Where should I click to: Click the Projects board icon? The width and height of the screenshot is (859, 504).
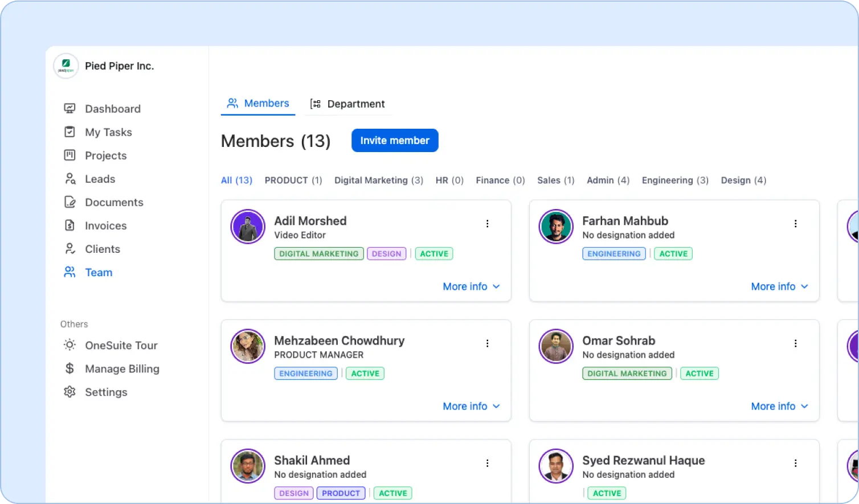click(69, 155)
